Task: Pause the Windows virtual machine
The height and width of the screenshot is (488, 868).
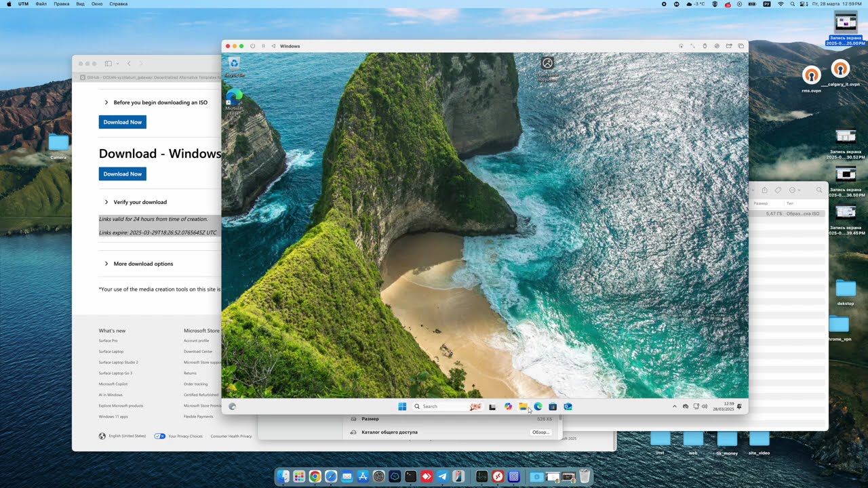Action: [x=264, y=46]
